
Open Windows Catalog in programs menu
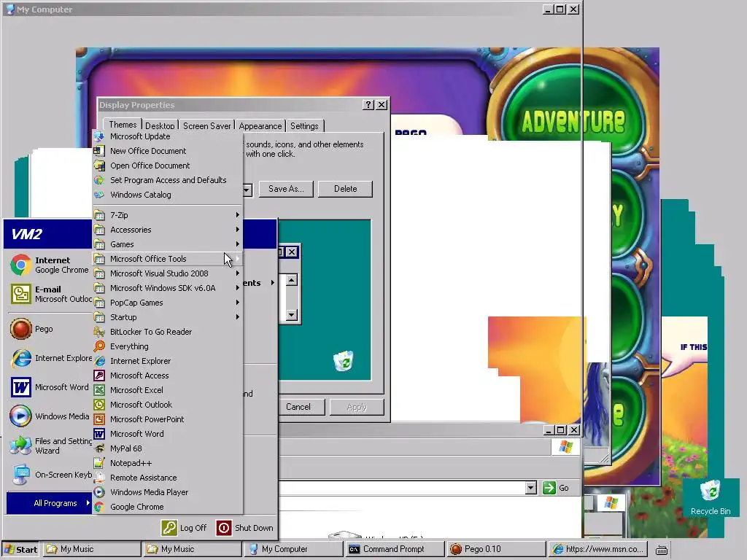[168, 195]
